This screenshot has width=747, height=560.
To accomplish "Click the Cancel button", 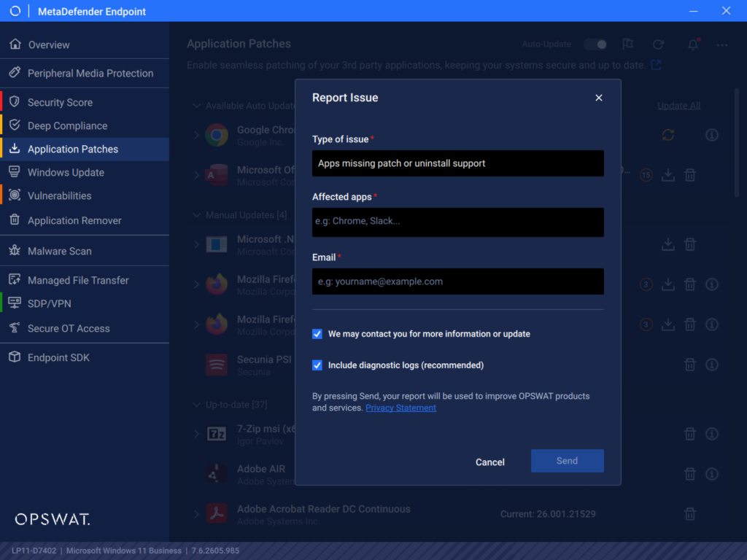I will tap(489, 462).
